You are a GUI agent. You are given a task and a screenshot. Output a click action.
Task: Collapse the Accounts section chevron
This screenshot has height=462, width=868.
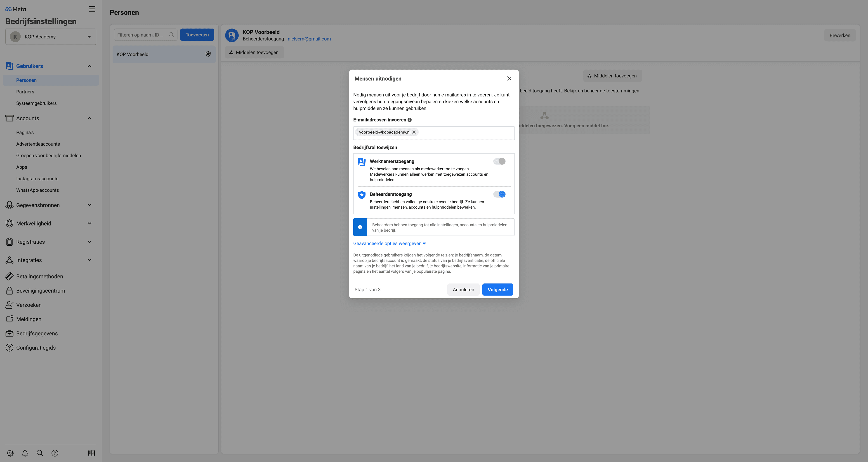point(89,118)
